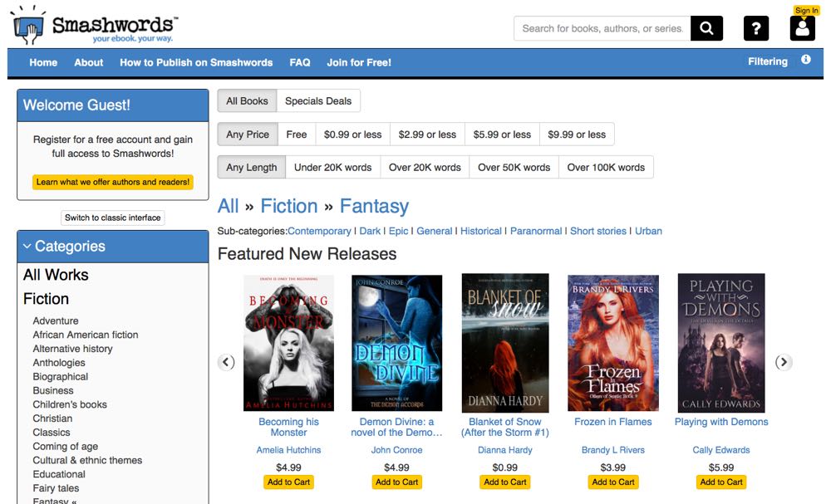Select the $0.99 or less filter
This screenshot has width=831, height=504.
[x=353, y=135]
